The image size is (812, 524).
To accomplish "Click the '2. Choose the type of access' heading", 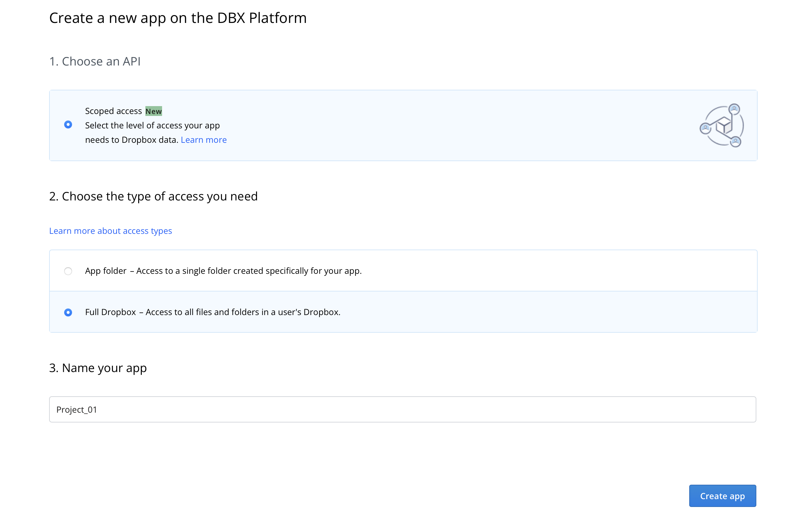I will 154,197.
